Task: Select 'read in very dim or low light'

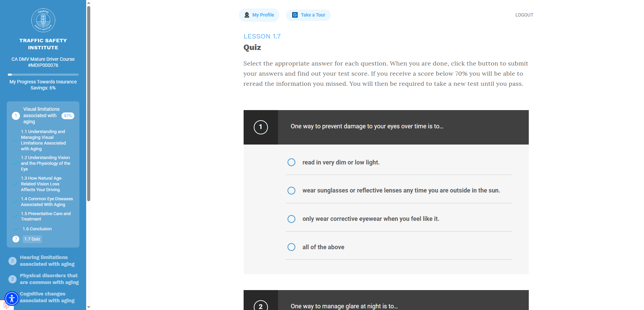Action: 291,162
